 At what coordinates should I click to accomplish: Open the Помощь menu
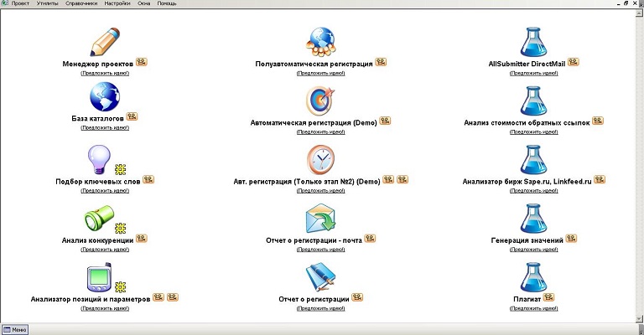tap(167, 3)
